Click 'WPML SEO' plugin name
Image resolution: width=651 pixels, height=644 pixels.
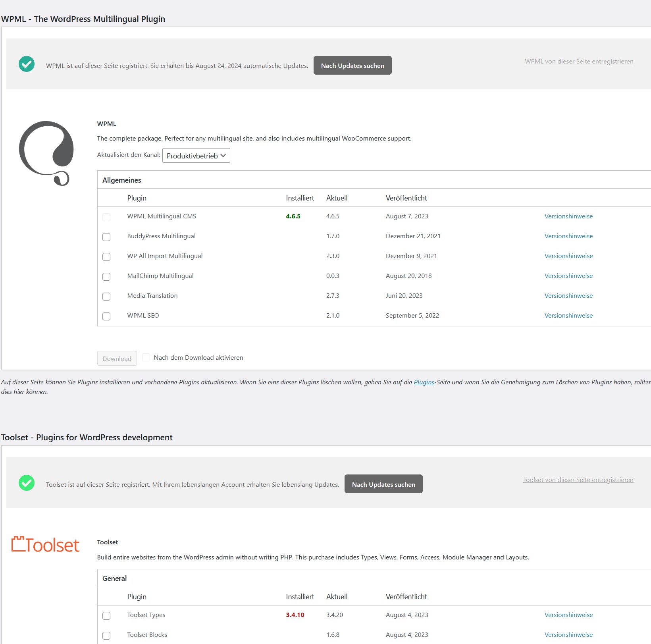coord(143,316)
